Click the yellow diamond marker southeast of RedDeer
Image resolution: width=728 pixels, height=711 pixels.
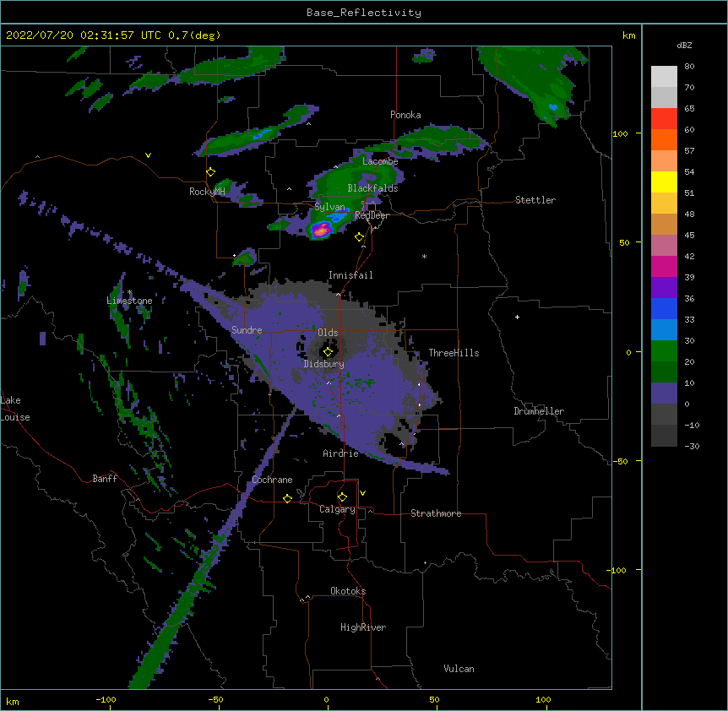[x=359, y=237]
